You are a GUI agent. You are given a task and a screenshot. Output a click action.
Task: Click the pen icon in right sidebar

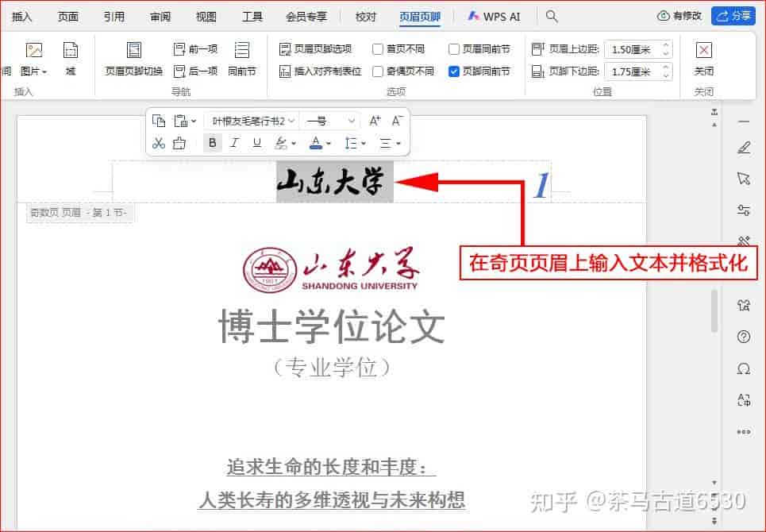[x=744, y=147]
